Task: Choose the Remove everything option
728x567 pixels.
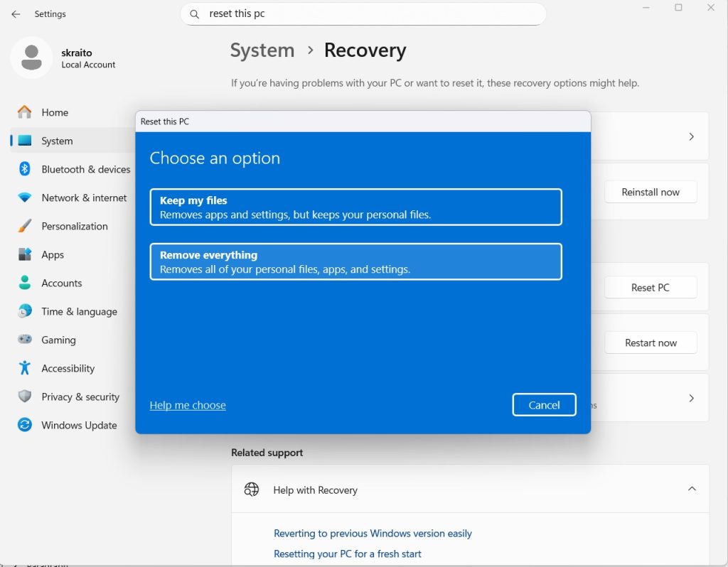Action: tap(355, 261)
